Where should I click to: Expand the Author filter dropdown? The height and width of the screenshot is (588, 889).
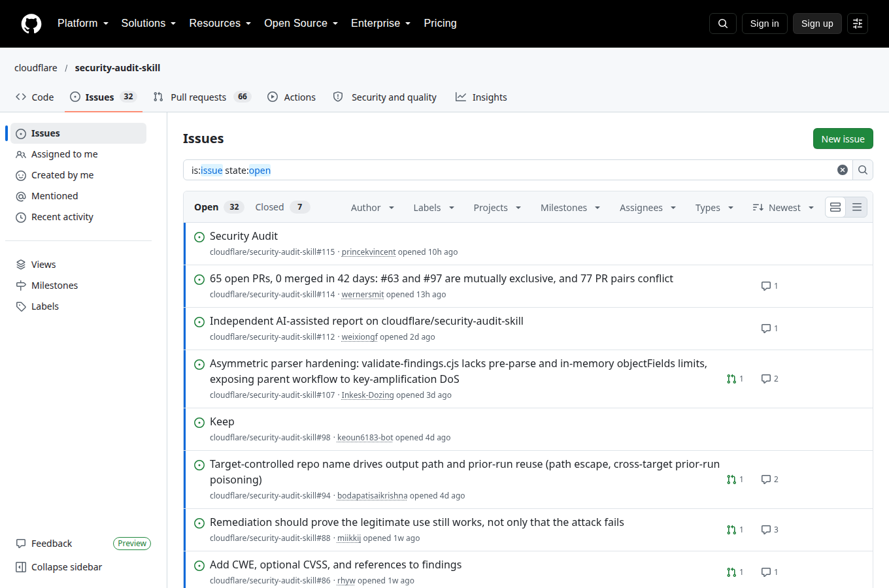(x=373, y=208)
